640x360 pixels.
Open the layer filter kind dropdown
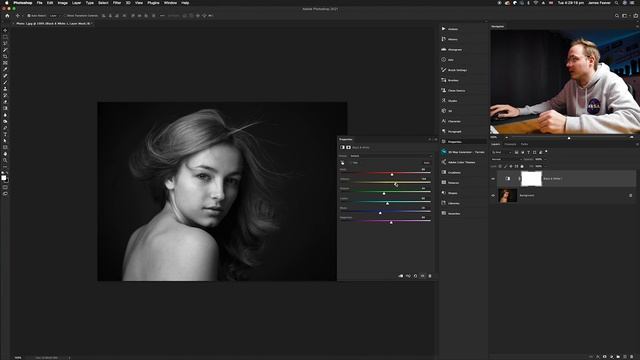(x=501, y=152)
